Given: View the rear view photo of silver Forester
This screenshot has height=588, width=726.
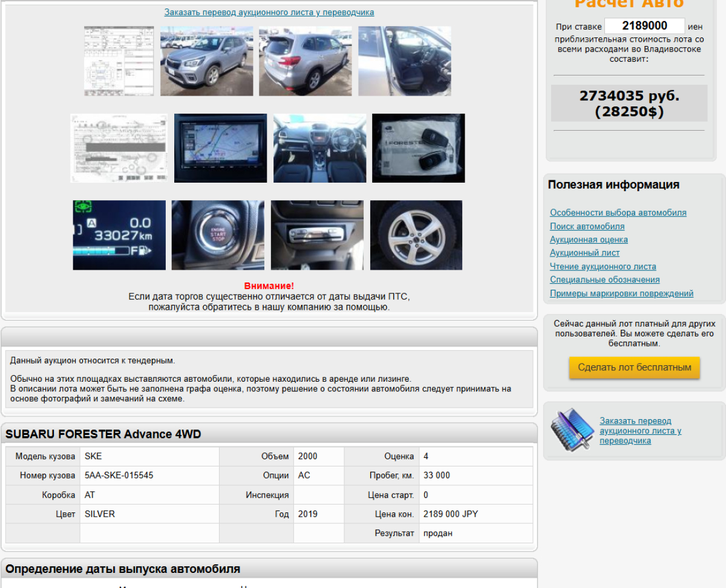Looking at the screenshot, I should [x=306, y=61].
